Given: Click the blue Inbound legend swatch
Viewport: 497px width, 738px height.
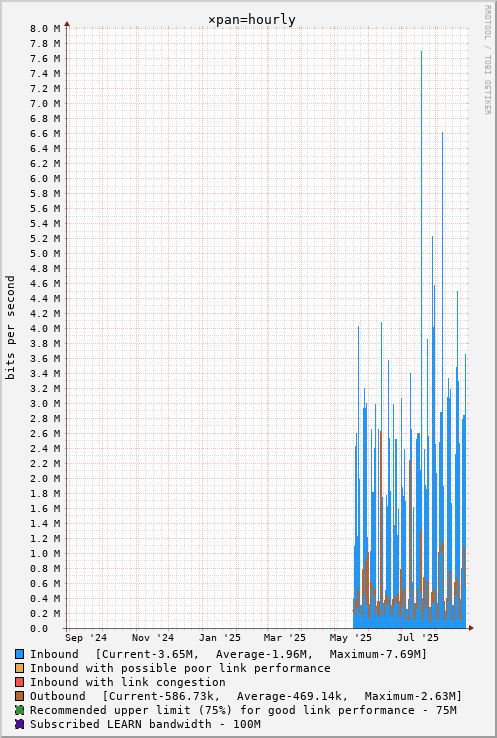Looking at the screenshot, I should (19, 654).
